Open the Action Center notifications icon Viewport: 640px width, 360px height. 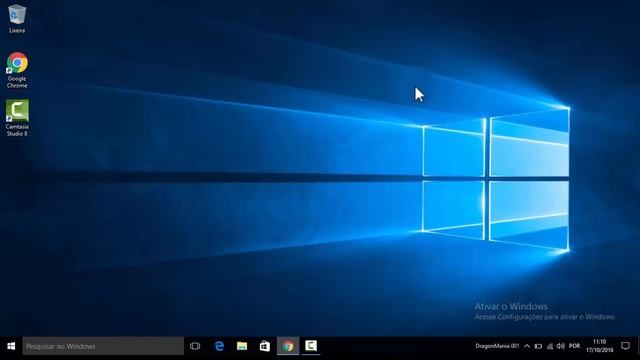pyautogui.click(x=625, y=346)
